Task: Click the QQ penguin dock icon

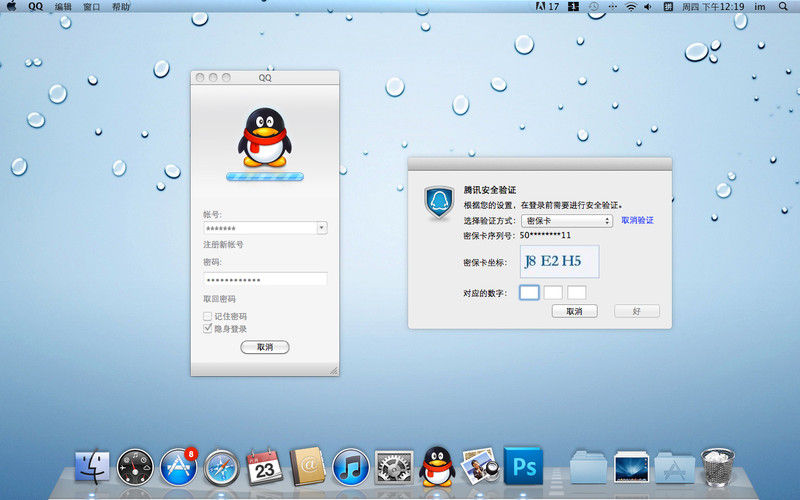Action: coord(437,466)
